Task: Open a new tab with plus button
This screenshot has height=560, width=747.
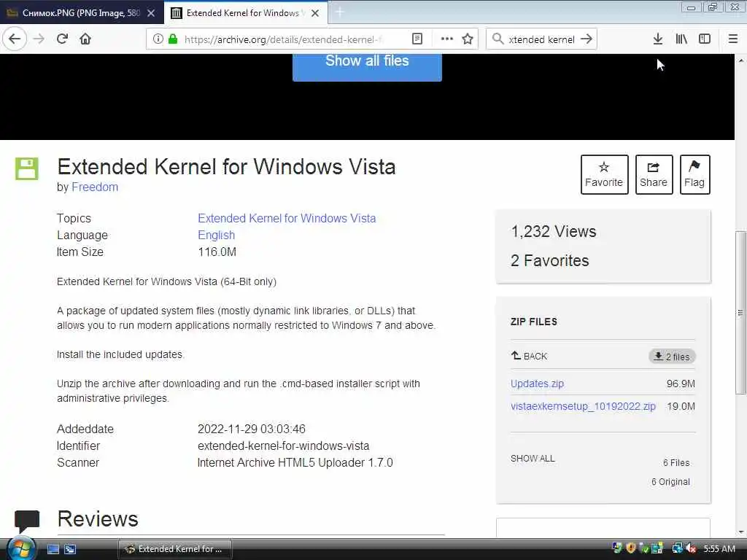Action: 340,12
